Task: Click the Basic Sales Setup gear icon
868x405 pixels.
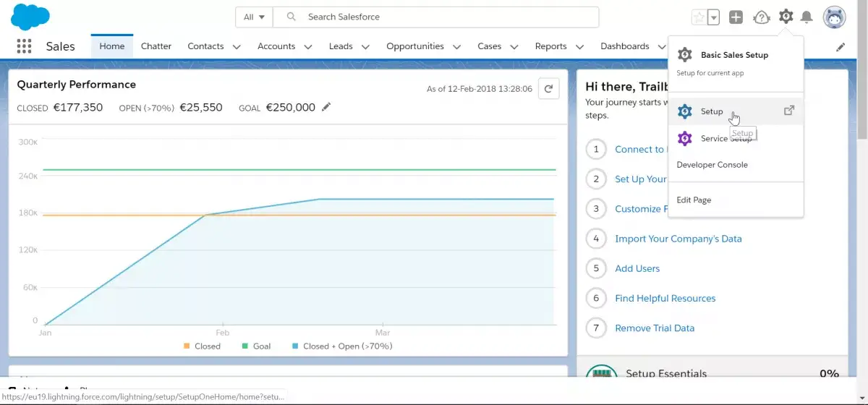Action: point(685,55)
